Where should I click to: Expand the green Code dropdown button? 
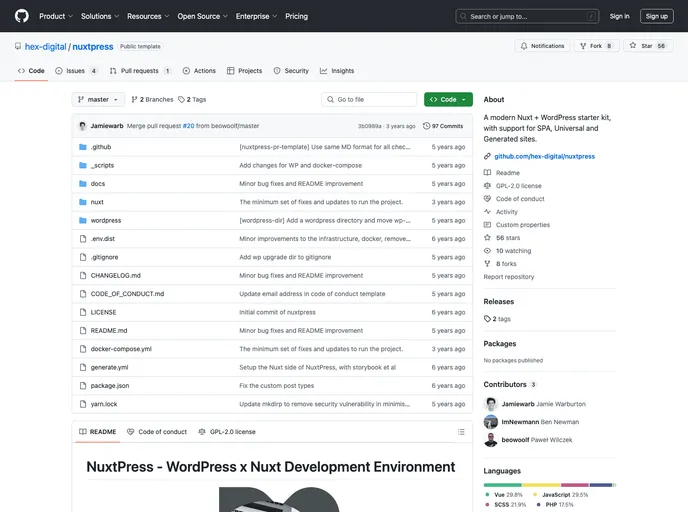(448, 100)
